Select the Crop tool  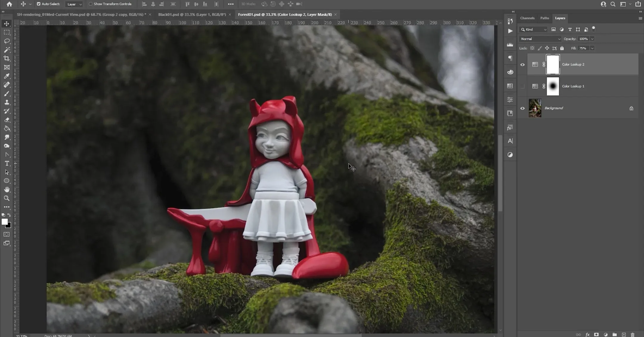tap(7, 58)
